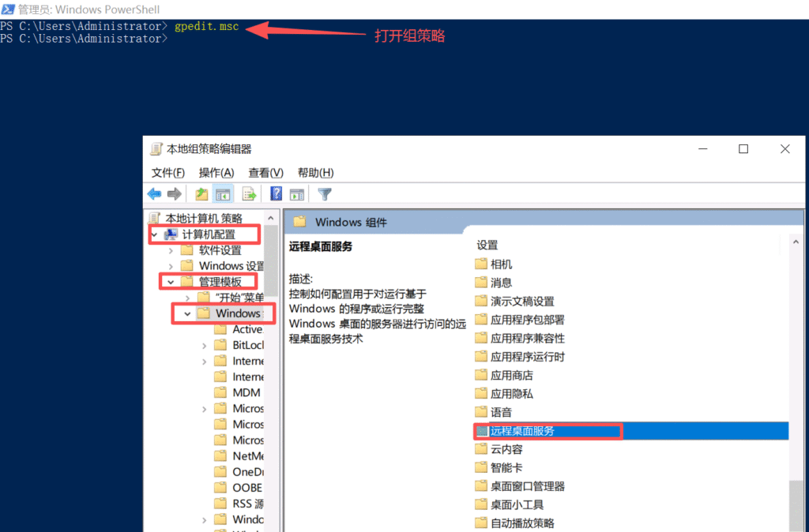The width and height of the screenshot is (809, 532).
Task: Click the Filter funnel icon
Action: [324, 194]
